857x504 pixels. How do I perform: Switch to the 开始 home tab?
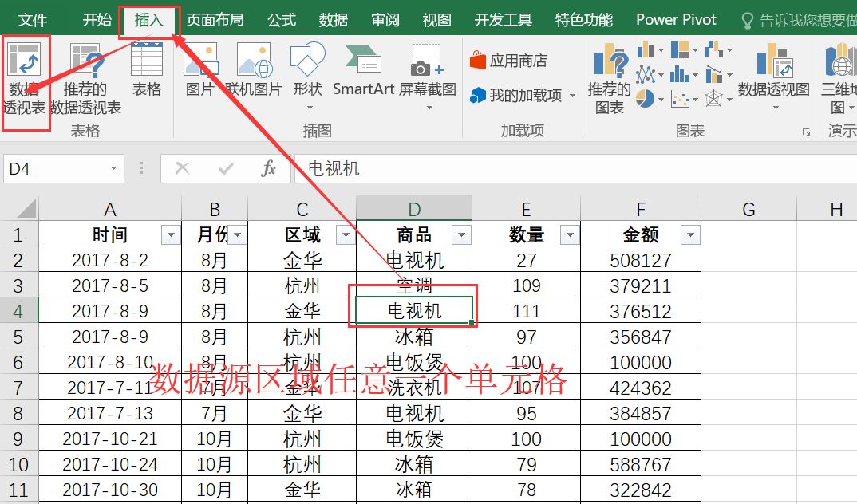97,20
